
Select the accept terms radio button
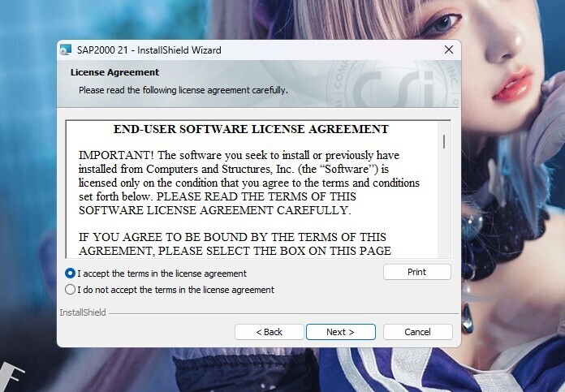[x=70, y=274]
